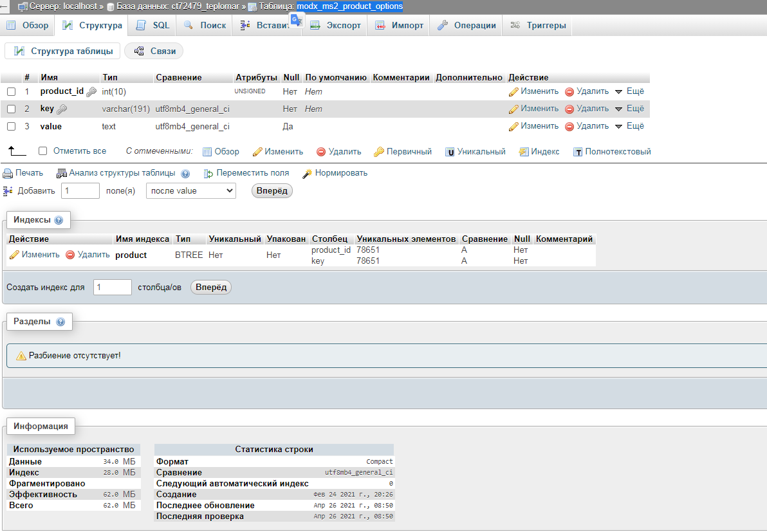
Task: Click Вперёд button to add columns
Action: coord(272,190)
